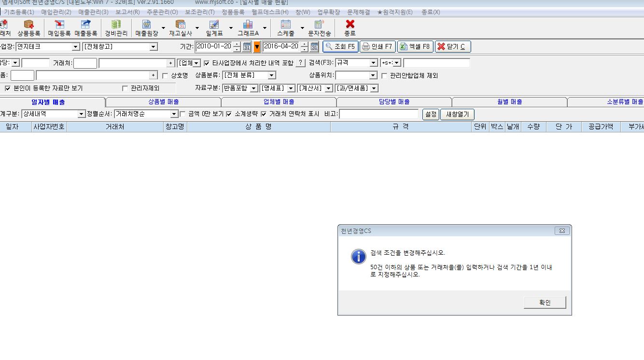Expand arrow next to 그래프A
The width and height of the screenshot is (644, 360).
(x=265, y=28)
